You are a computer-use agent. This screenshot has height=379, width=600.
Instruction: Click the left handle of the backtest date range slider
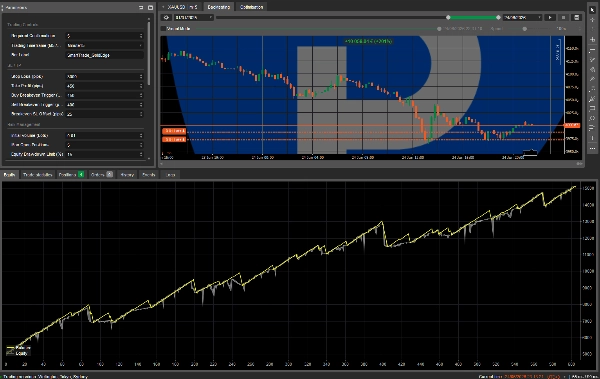448,17
